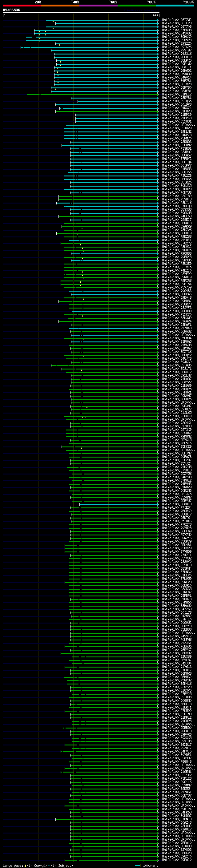This screenshot has height=868, width=197.
Task: Select label UniRef100_A9P1W0
Action: pos(177,64)
